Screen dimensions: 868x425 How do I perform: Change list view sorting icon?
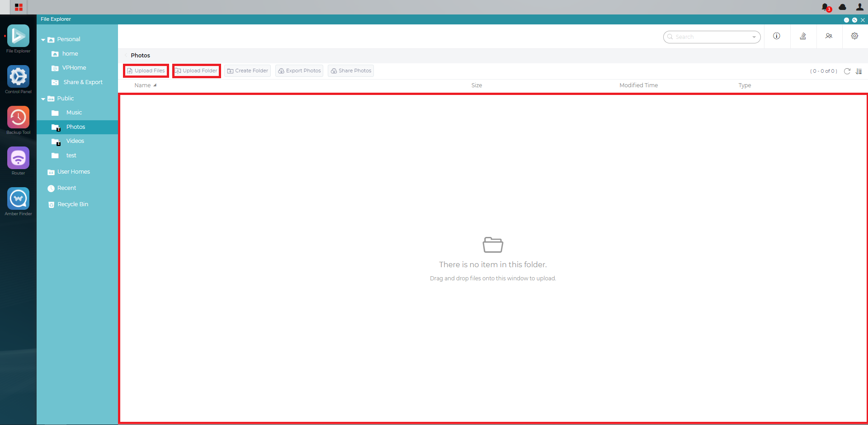tap(859, 71)
